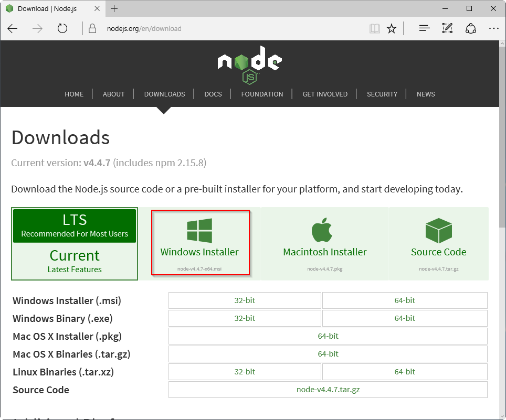The height and width of the screenshot is (420, 506).
Task: Click node-v4.4.7-x64.msi filename
Action: point(199,269)
